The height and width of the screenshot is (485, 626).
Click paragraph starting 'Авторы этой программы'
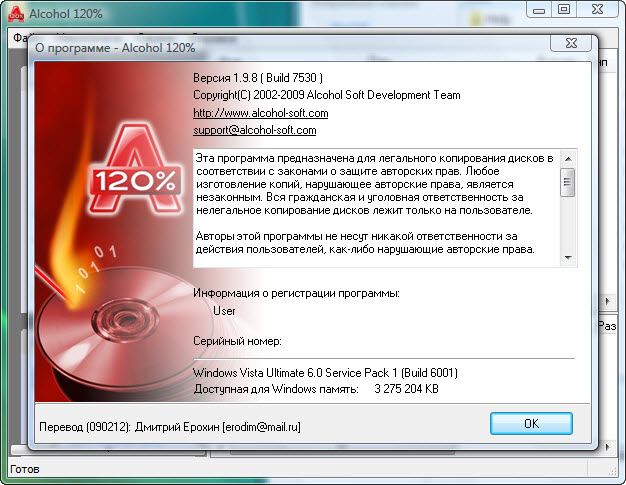365,243
